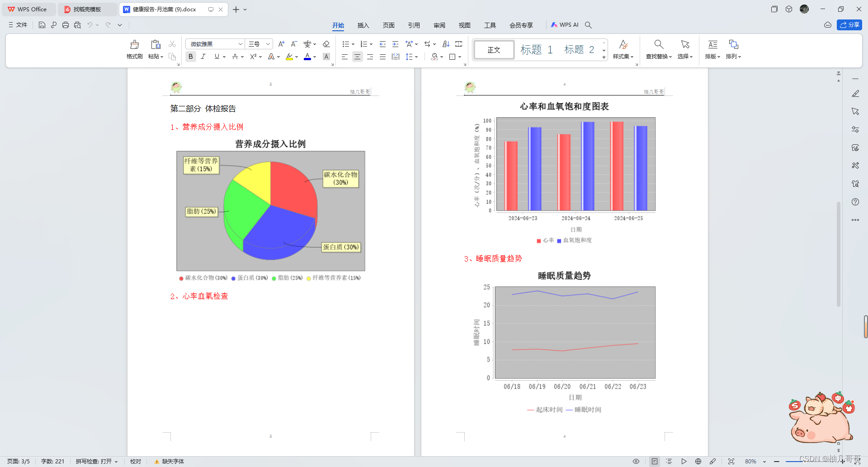
Task: Open the Review (审阅) ribbon tab
Action: tap(439, 25)
